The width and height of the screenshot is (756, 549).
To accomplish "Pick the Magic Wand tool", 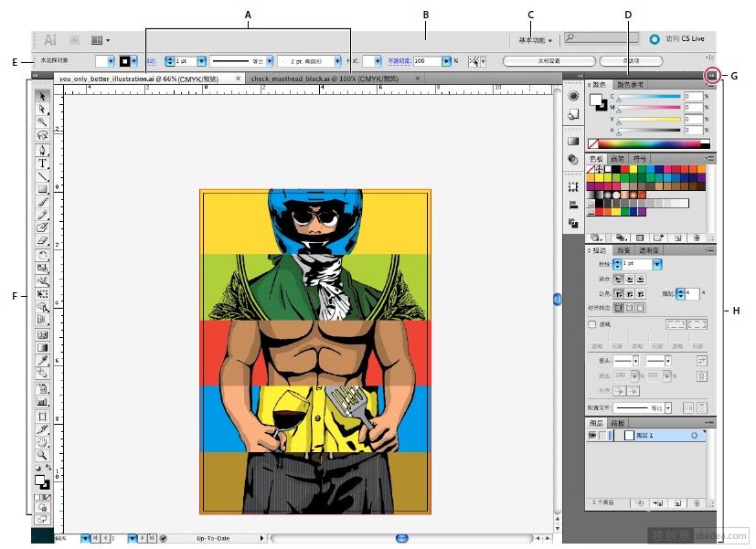I will pos(42,121).
